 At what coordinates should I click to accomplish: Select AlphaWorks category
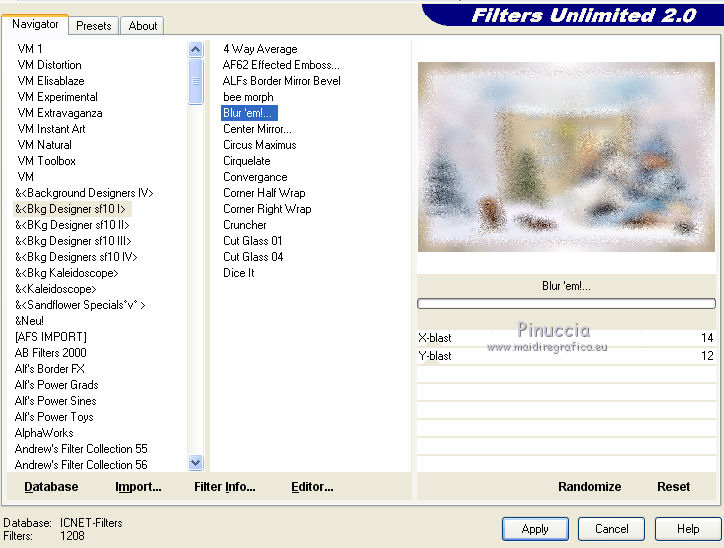point(44,433)
